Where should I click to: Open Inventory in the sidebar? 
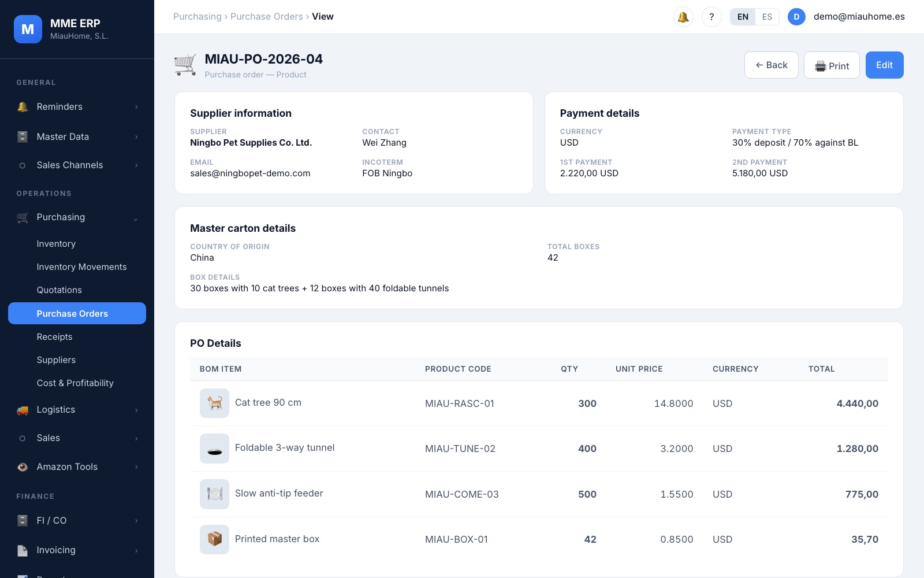tap(77, 244)
